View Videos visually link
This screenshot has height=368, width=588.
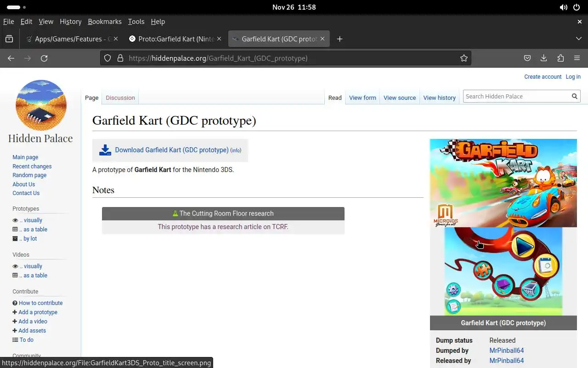31,266
